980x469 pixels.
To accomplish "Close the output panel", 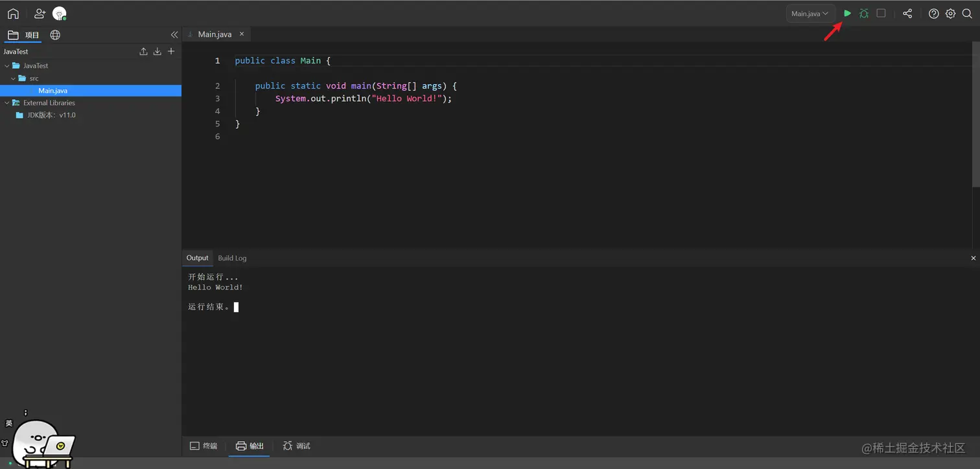I will (973, 258).
